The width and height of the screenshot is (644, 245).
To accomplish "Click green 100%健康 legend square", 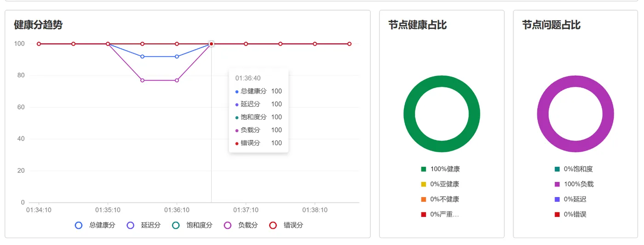I will coord(424,169).
